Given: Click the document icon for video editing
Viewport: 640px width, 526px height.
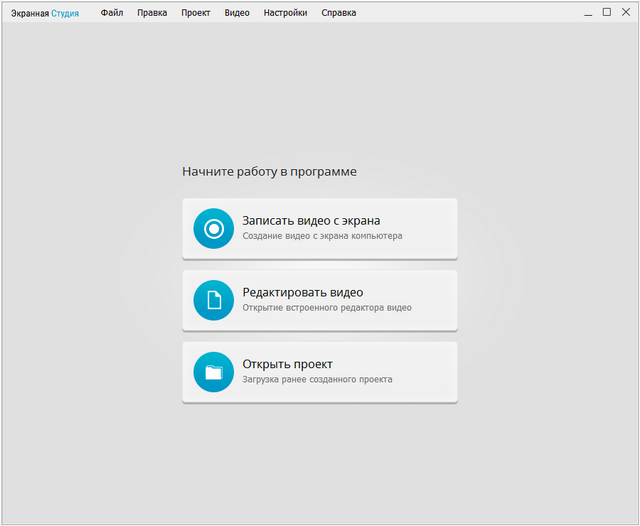Looking at the screenshot, I should click(213, 300).
